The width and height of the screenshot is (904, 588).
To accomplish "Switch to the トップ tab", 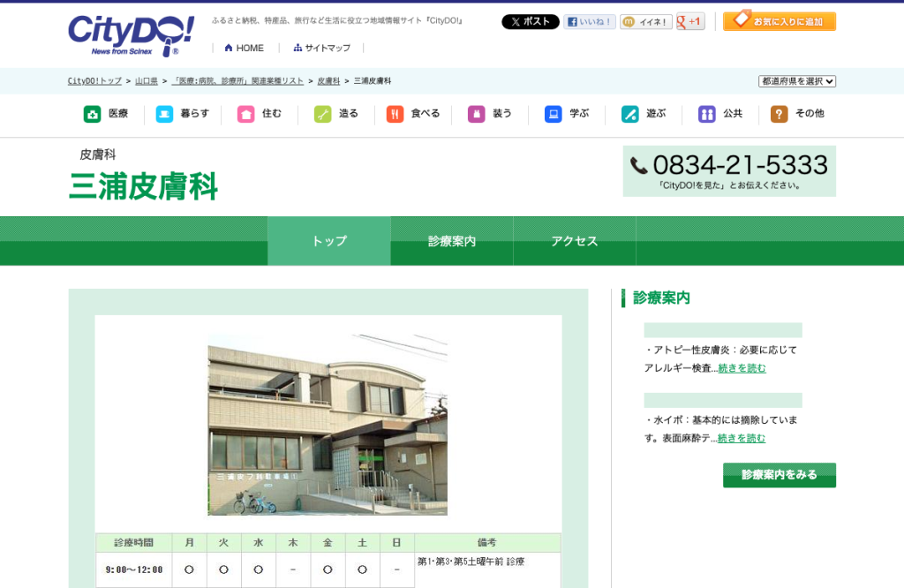I will [329, 241].
